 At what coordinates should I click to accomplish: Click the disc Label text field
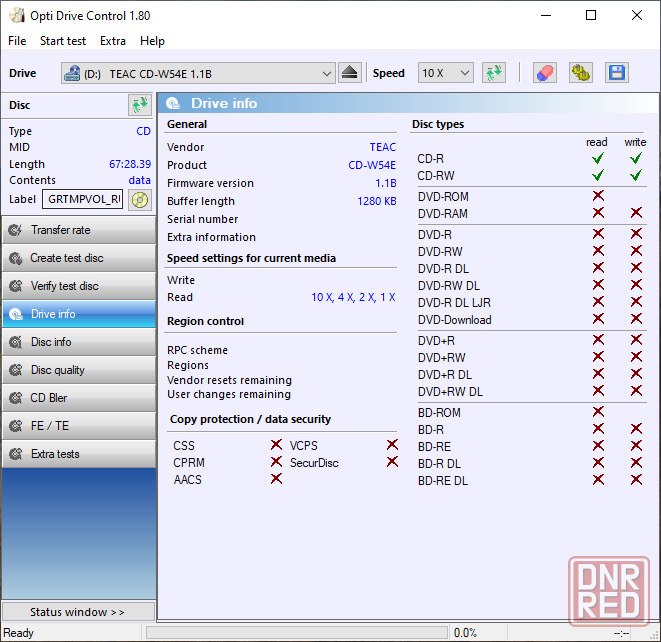click(x=83, y=199)
